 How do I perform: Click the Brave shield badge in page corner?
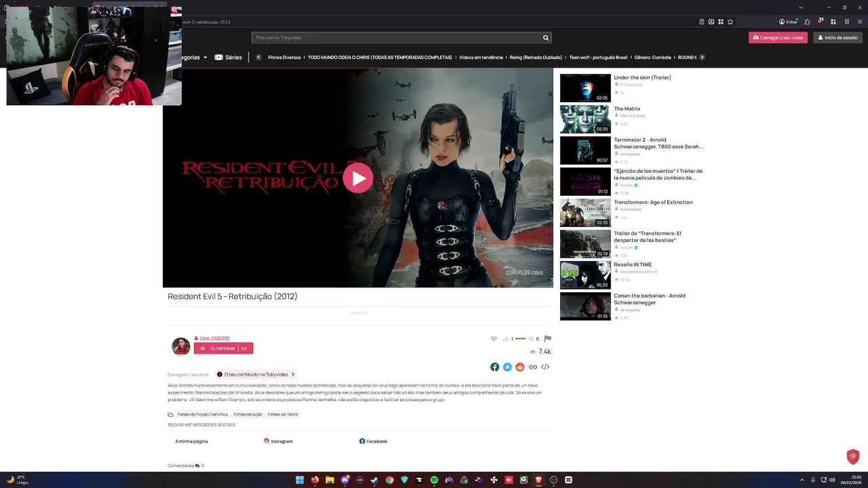(853, 456)
